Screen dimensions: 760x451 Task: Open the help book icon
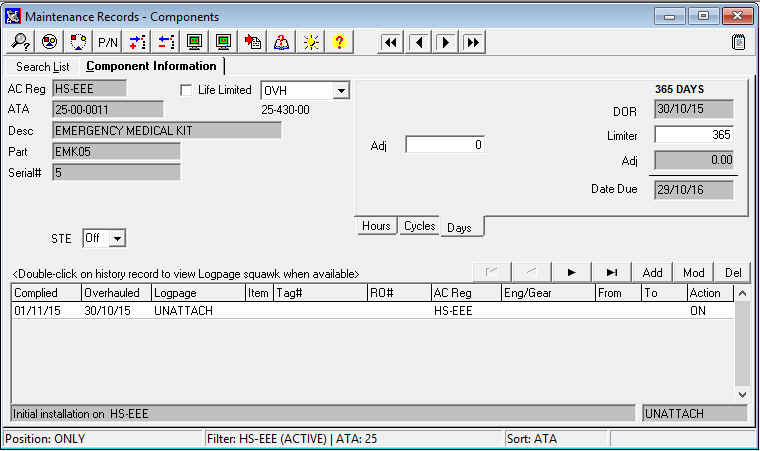point(282,42)
